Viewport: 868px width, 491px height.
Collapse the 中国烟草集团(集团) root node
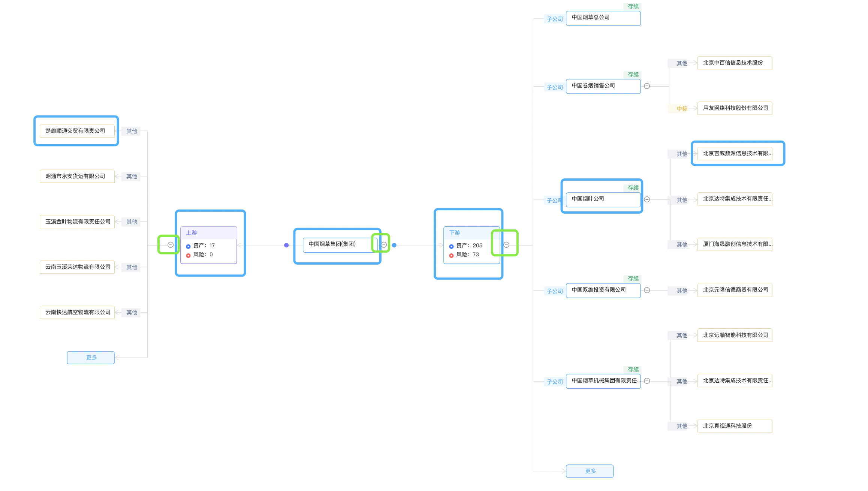(x=384, y=245)
